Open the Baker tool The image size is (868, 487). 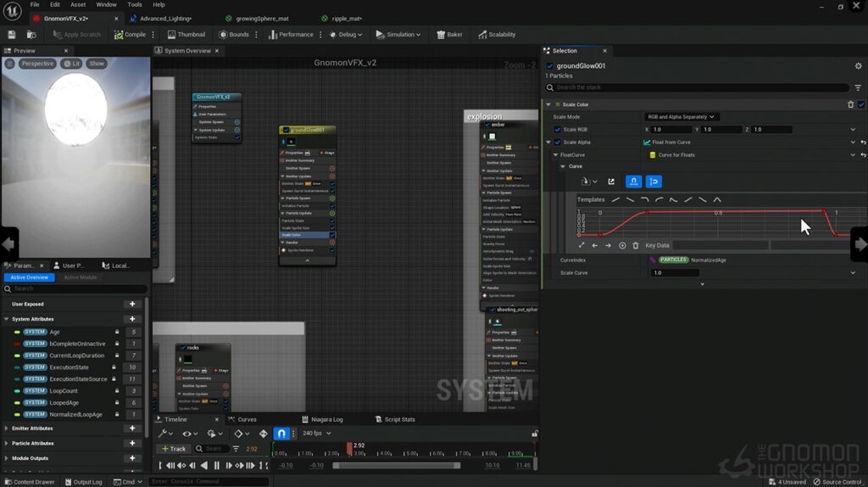(449, 34)
